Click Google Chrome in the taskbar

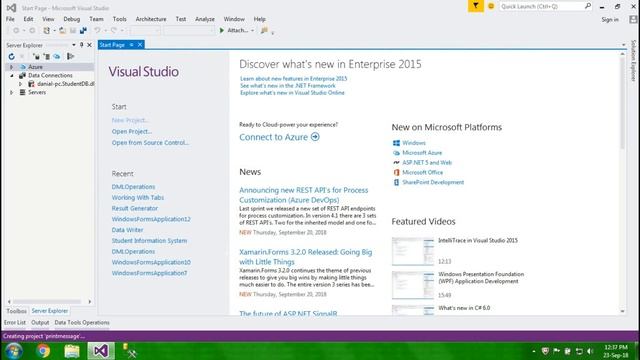[x=42, y=351]
